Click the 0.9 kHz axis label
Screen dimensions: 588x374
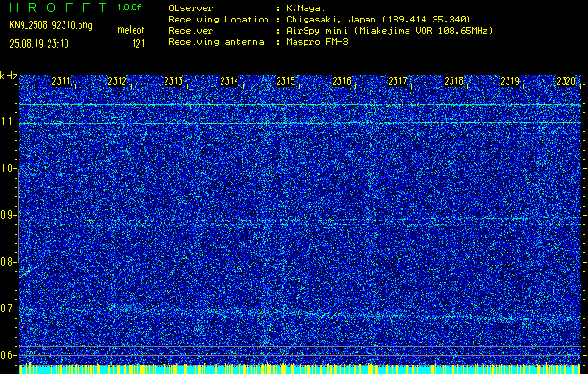7,215
